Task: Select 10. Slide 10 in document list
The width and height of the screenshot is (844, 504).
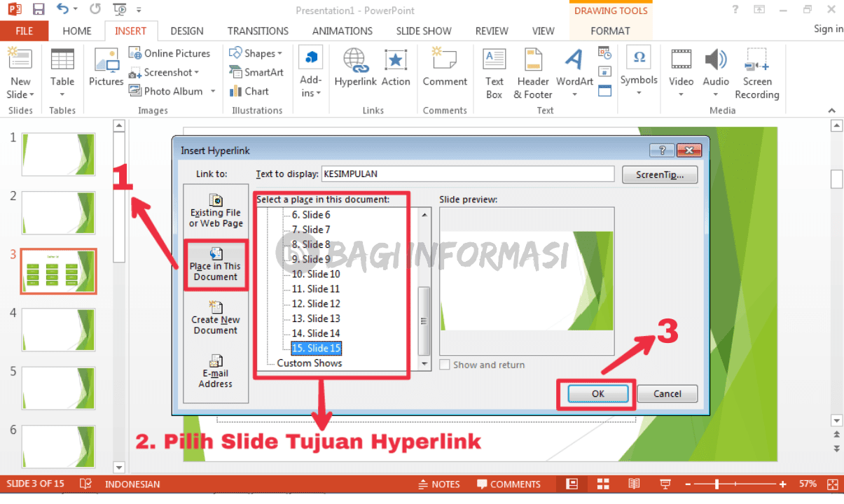Action: [316, 274]
